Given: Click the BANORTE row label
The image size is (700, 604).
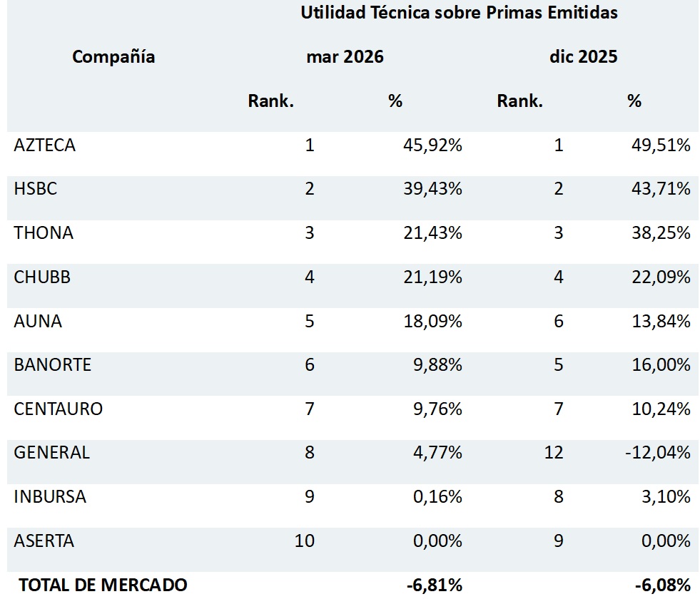Looking at the screenshot, I should click(x=53, y=365).
